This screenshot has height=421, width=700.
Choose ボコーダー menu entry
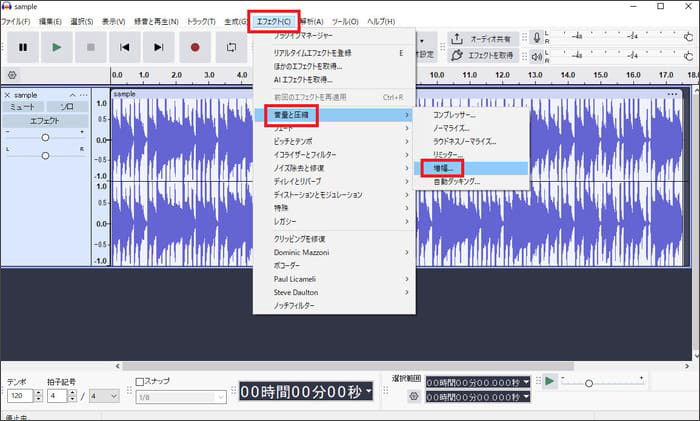click(x=334, y=266)
